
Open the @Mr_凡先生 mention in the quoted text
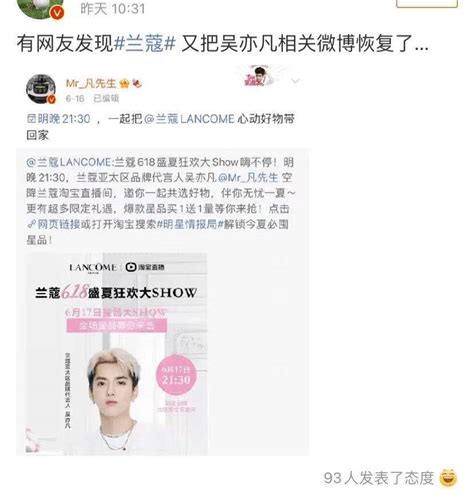248,177
